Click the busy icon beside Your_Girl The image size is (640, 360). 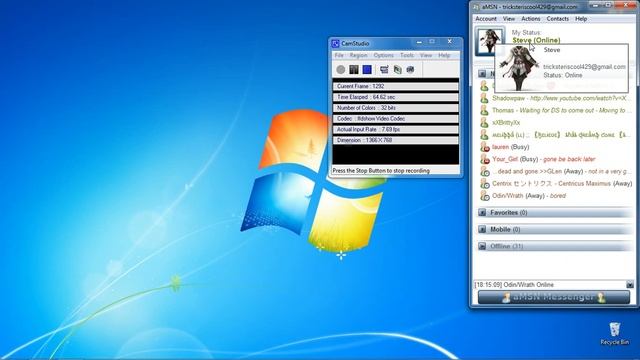[484, 159]
